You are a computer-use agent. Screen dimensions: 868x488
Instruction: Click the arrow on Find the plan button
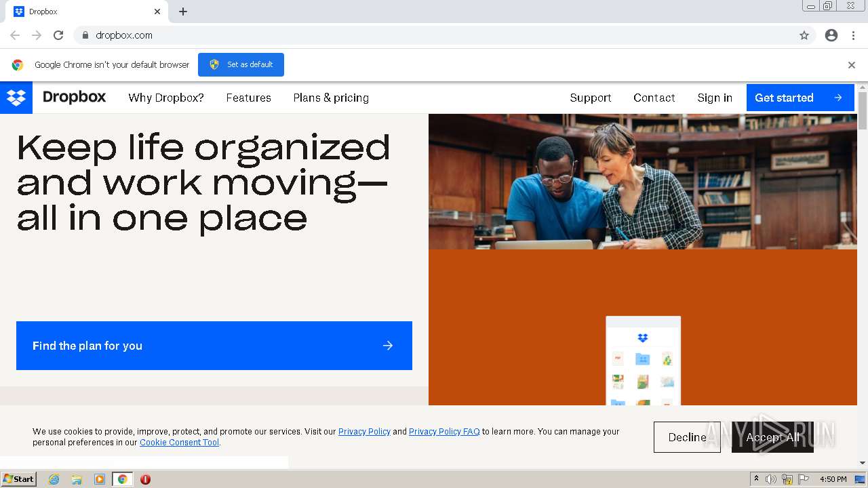(x=388, y=346)
